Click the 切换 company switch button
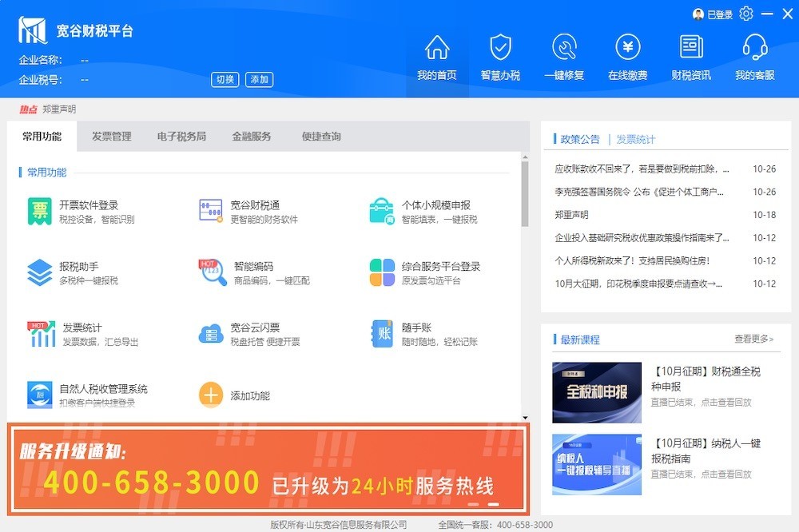 [x=225, y=79]
